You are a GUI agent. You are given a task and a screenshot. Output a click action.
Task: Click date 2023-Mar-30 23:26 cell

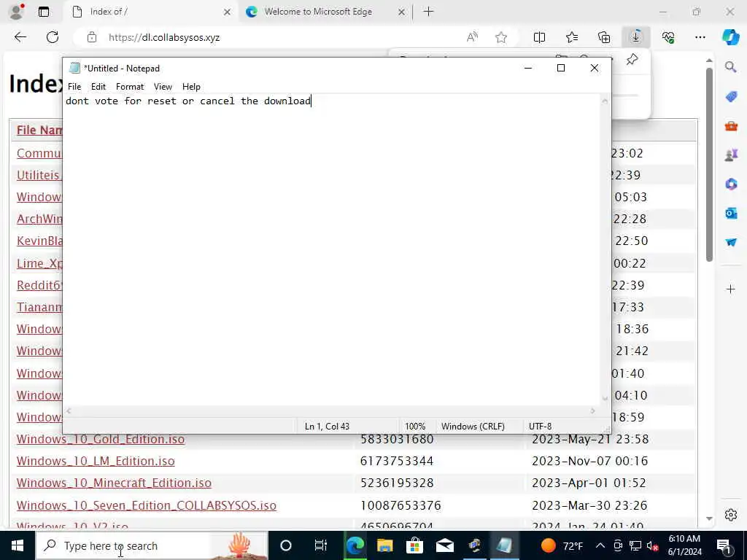pos(589,505)
